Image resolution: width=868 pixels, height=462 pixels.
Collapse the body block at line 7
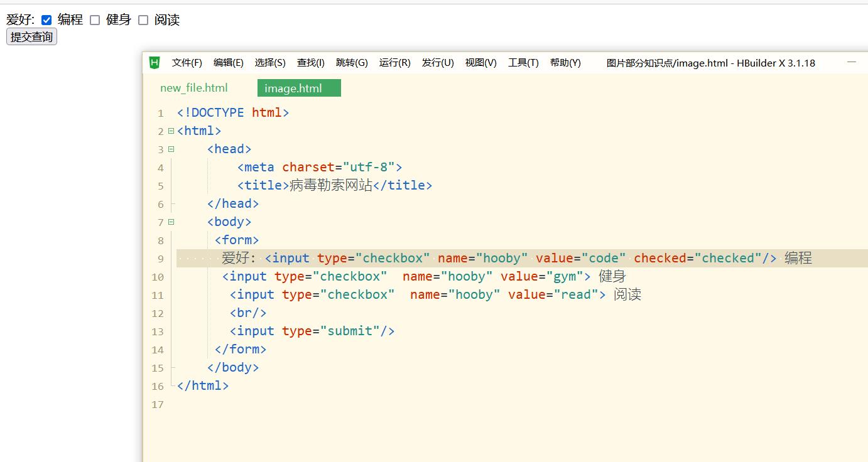pyautogui.click(x=171, y=222)
